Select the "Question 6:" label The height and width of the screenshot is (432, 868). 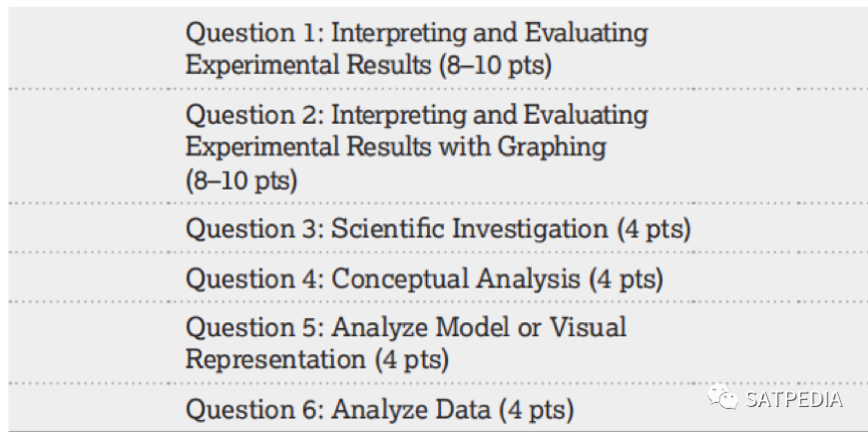tap(254, 409)
